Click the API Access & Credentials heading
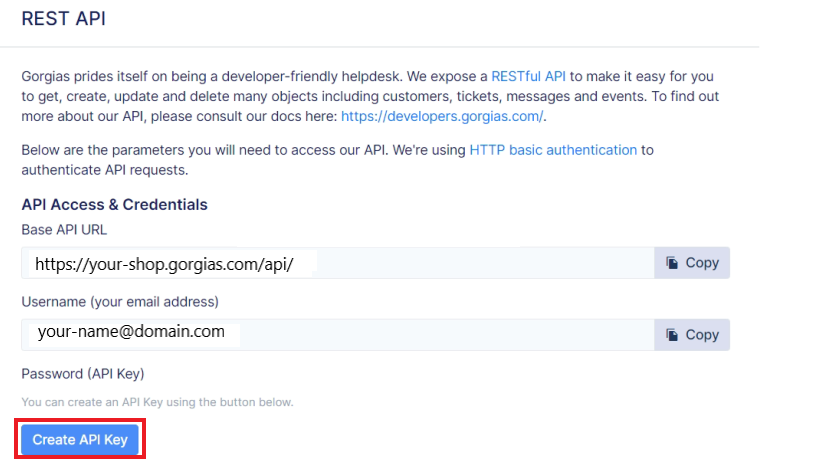820x462 pixels. [114, 204]
